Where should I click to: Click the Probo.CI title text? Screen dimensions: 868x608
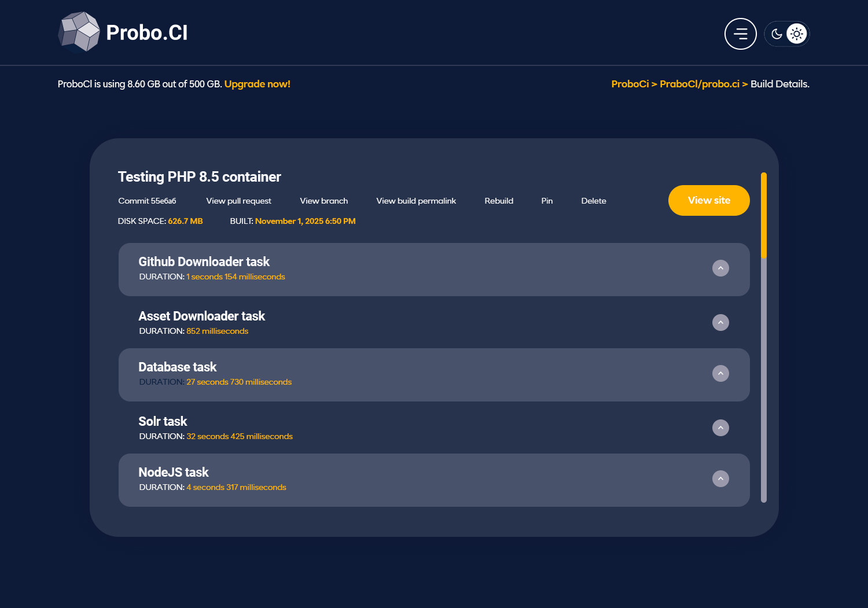click(147, 33)
